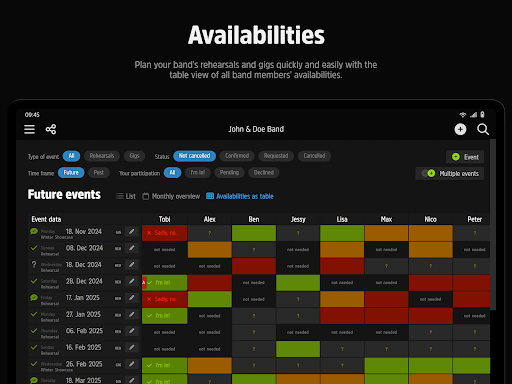The image size is (512, 384).
Task: Filter event type to Rehearsals
Action: click(102, 156)
